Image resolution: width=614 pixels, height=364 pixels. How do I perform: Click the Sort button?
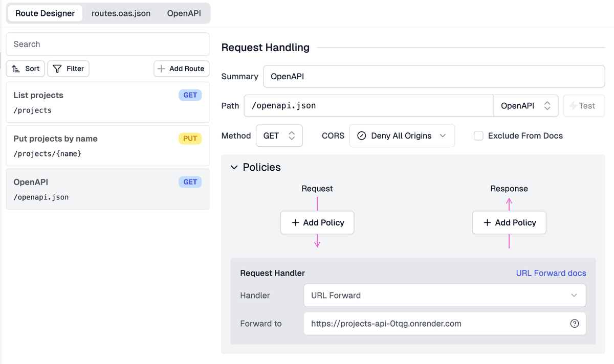26,69
